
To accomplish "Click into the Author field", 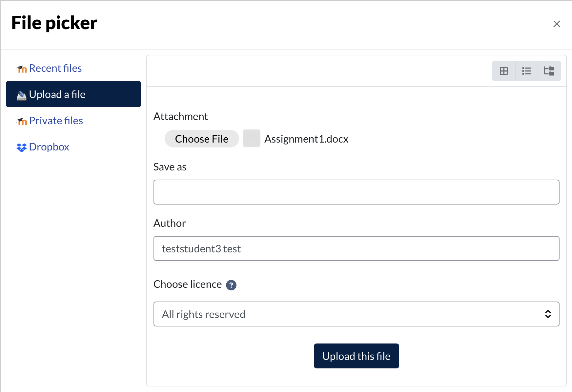I will point(356,248).
